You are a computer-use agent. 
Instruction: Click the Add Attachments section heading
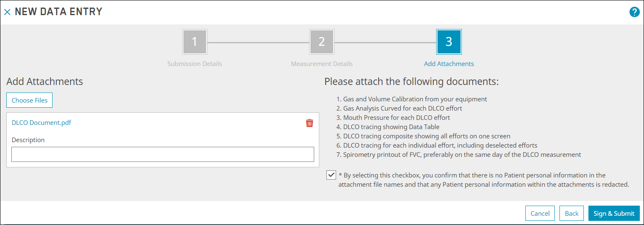(45, 81)
